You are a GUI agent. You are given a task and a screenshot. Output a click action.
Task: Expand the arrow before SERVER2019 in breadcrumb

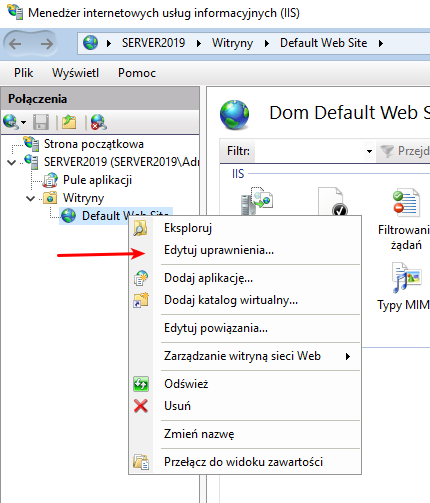click(109, 43)
